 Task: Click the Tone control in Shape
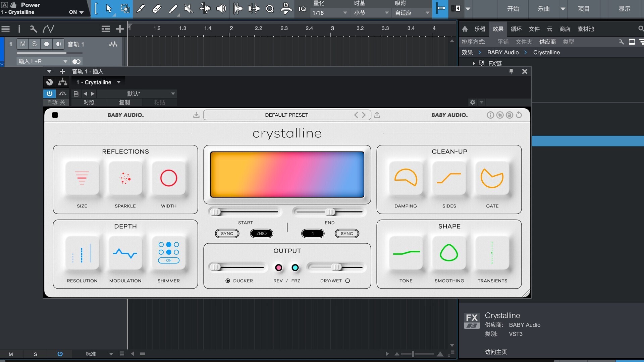(x=406, y=253)
